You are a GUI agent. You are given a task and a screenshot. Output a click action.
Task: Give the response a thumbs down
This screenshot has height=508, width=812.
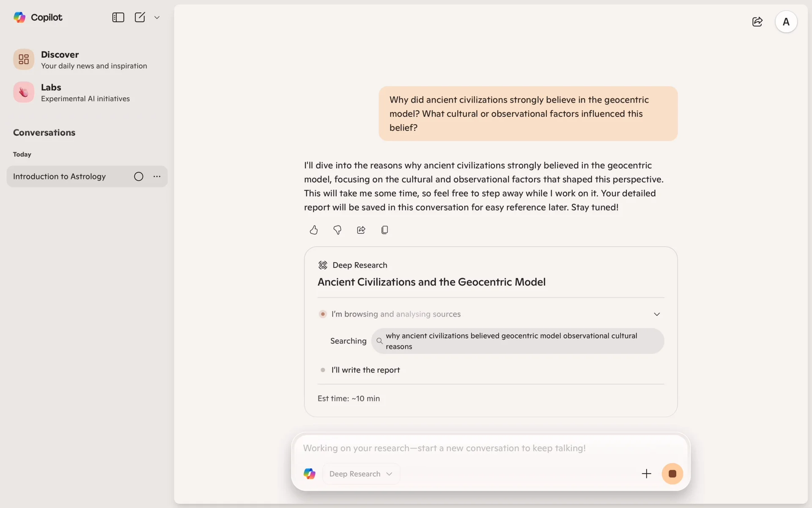[x=337, y=230]
